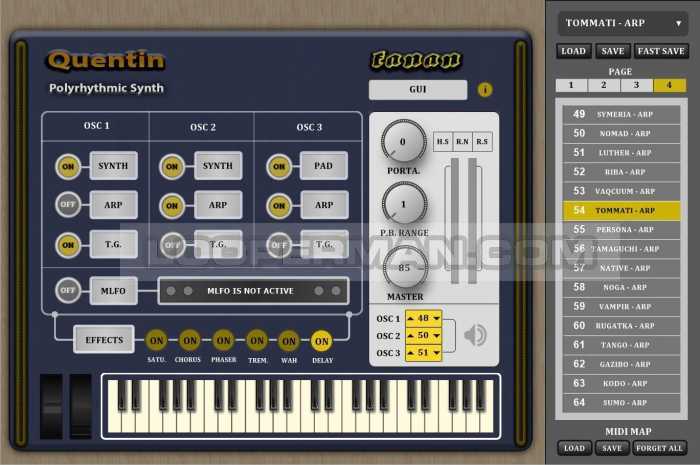The image size is (700, 465).
Task: Select preset 49 SYMERIA - ARP
Action: pyautogui.click(x=621, y=114)
